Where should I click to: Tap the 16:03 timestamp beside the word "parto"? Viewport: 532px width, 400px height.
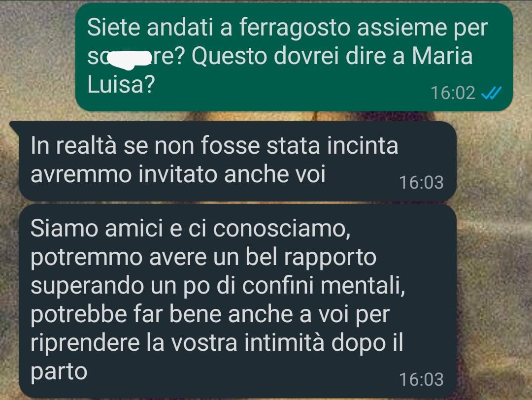(x=421, y=379)
